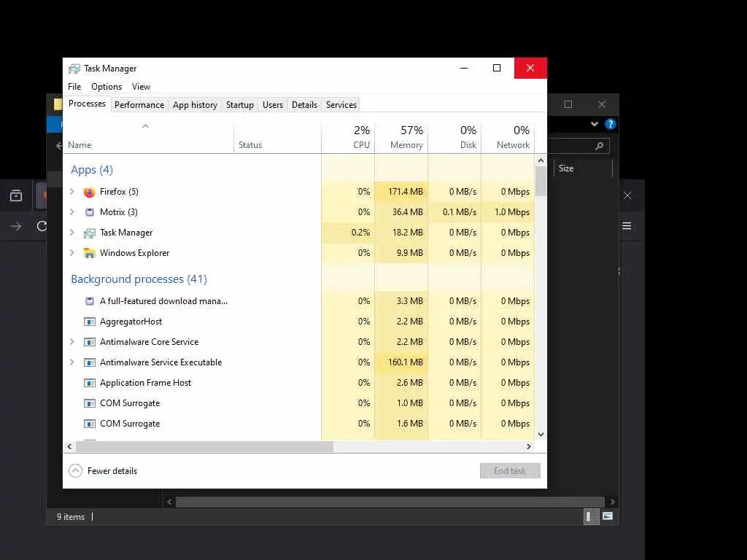Screen dimensions: 747x560
Task: Open the View menu
Action: (x=141, y=87)
